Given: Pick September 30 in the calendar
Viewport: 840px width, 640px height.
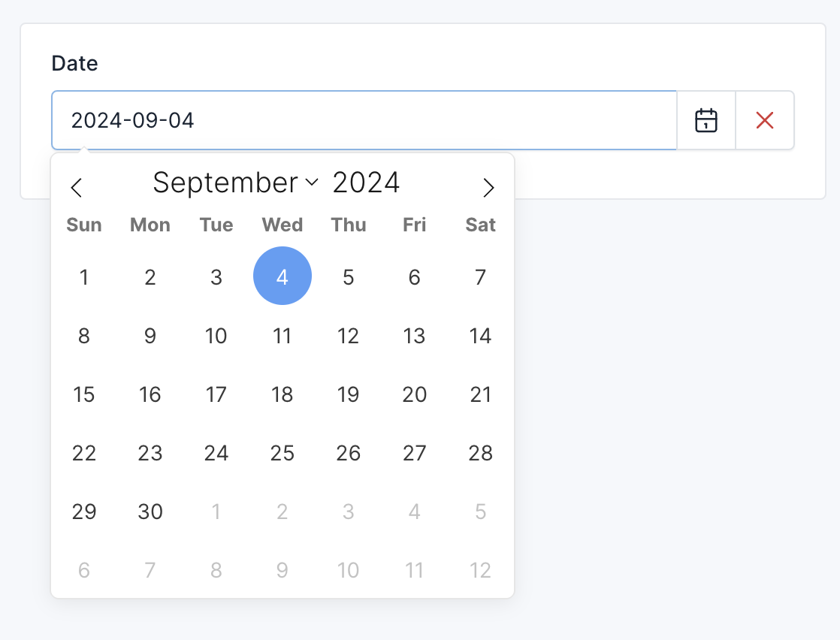Looking at the screenshot, I should pyautogui.click(x=150, y=512).
